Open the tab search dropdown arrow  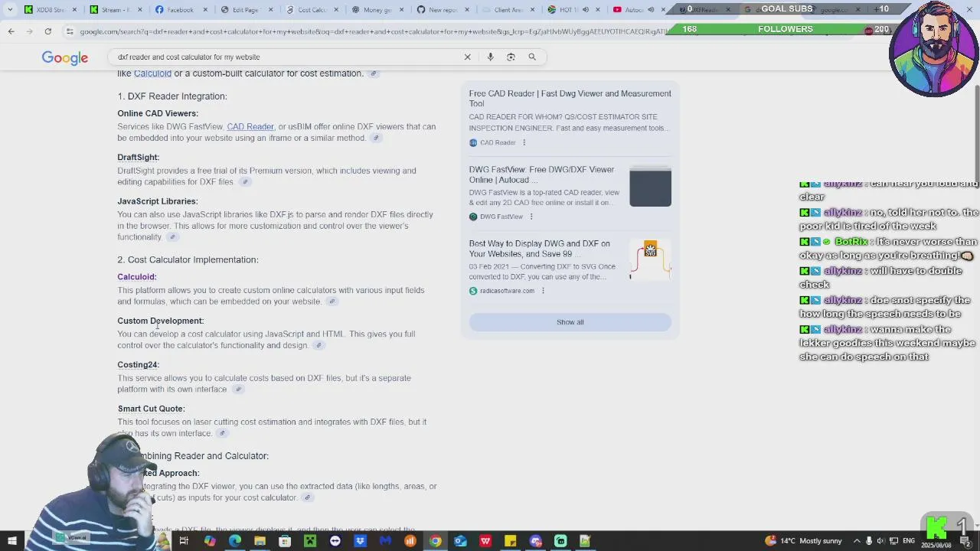click(10, 10)
